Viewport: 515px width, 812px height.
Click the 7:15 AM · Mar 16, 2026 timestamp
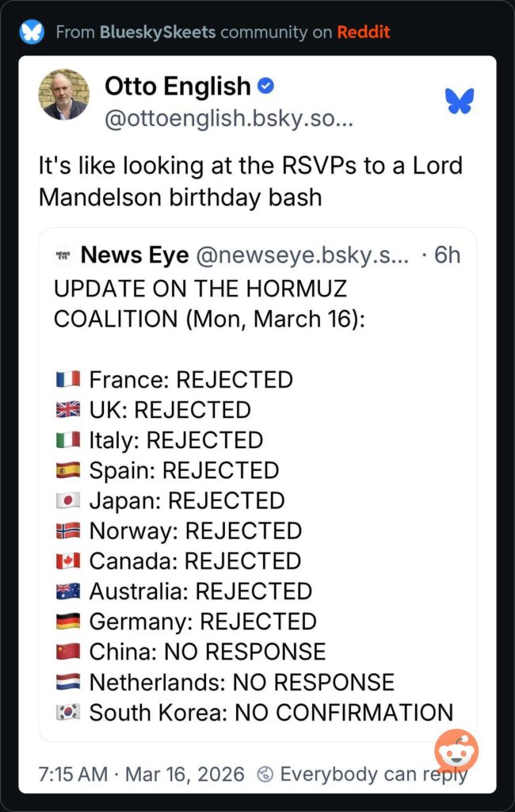coord(141,773)
